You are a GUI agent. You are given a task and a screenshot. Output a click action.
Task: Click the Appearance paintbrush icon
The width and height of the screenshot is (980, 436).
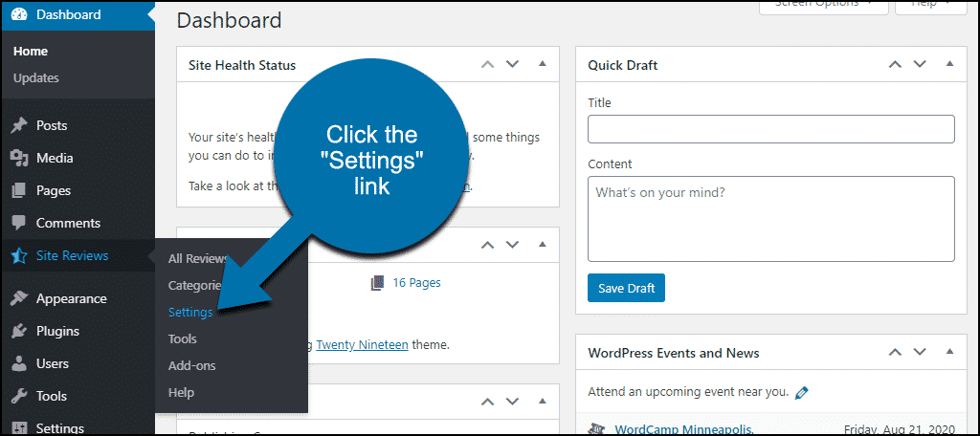click(x=19, y=298)
